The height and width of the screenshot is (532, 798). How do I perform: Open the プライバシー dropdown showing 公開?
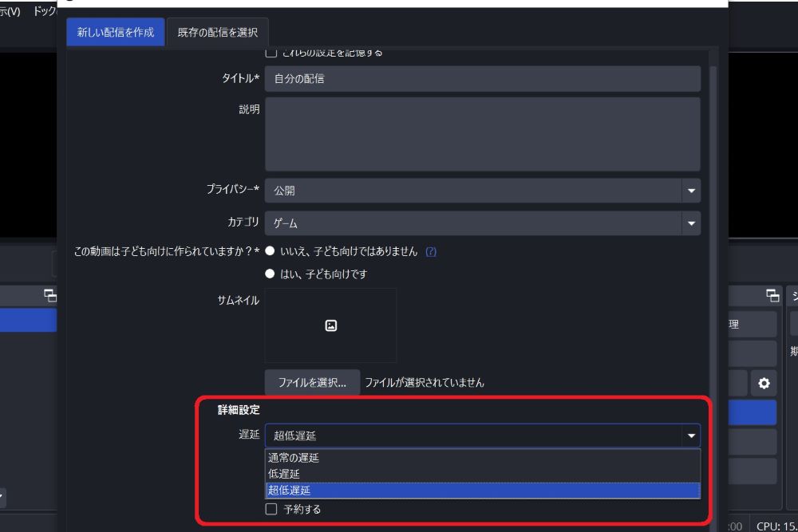[483, 191]
